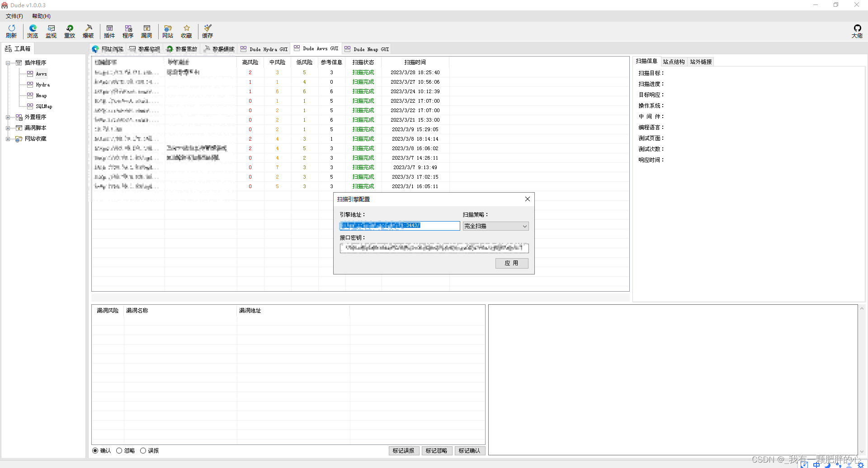The height and width of the screenshot is (468, 868).
Task: Close the 扫描引擎配置 dialog
Action: point(527,199)
